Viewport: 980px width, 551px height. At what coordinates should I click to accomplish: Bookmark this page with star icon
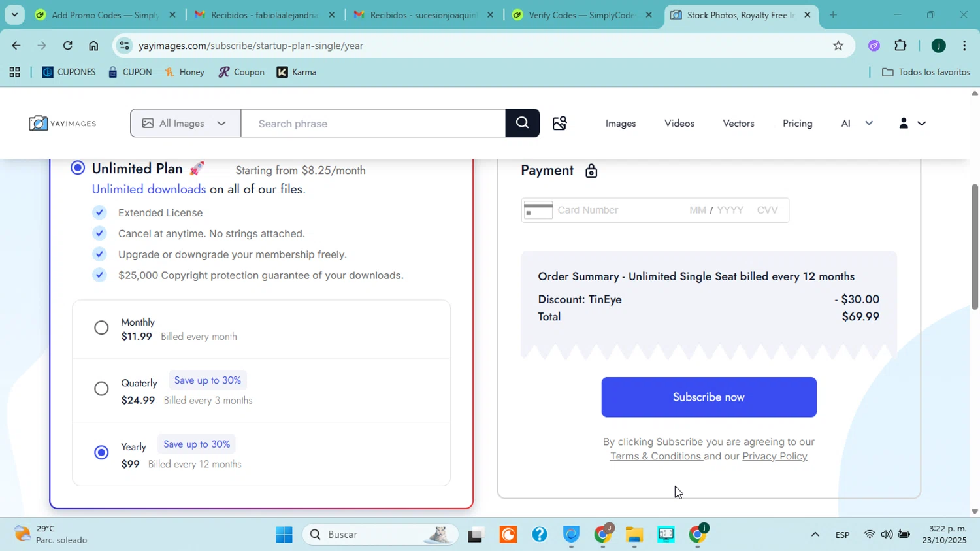838,46
